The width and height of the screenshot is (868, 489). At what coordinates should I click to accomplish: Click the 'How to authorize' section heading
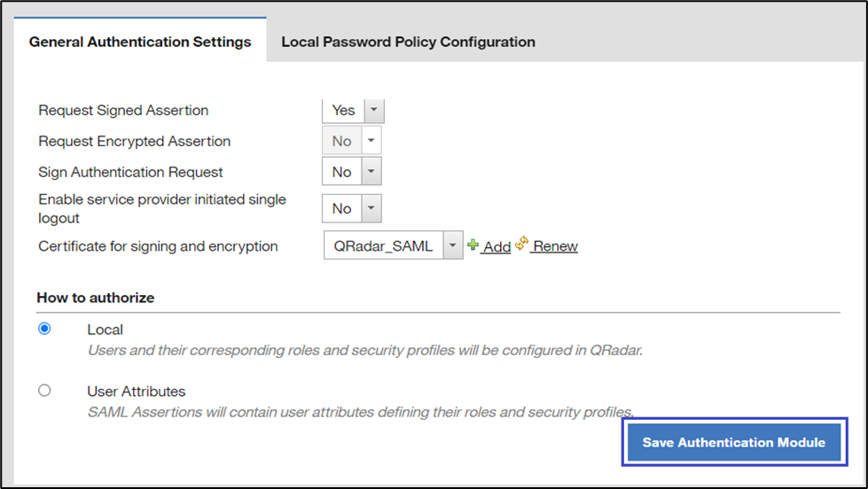95,298
